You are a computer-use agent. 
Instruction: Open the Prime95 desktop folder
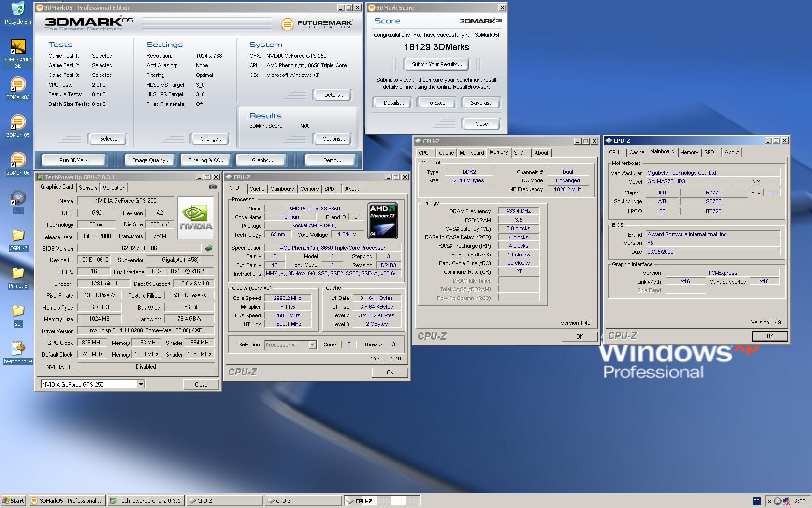tap(18, 277)
